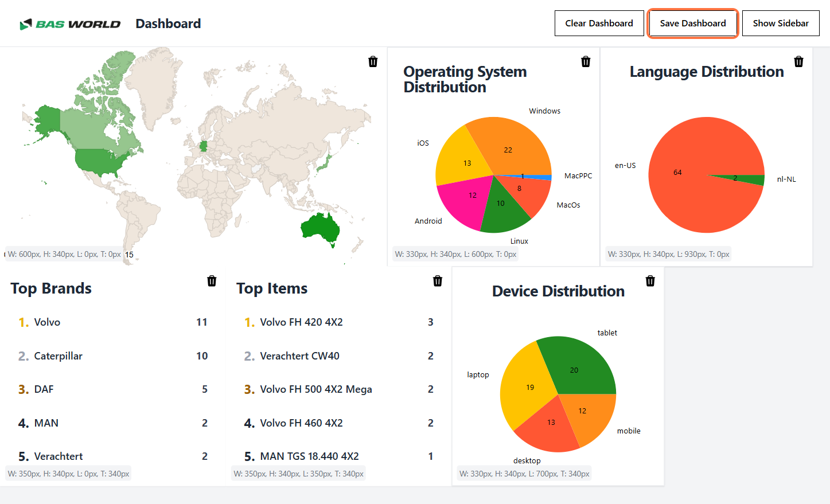This screenshot has width=830, height=504.
Task: Remove Operating System Distribution widget via trash icon
Action: pos(586,61)
